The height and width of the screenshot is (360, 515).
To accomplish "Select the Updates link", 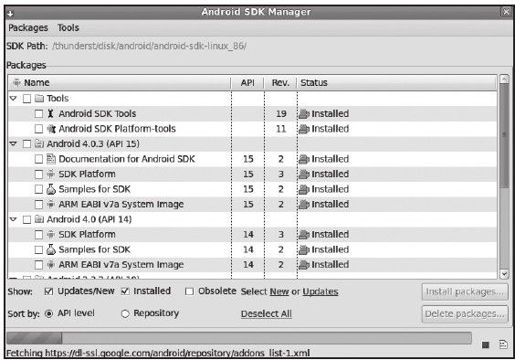I will (320, 292).
